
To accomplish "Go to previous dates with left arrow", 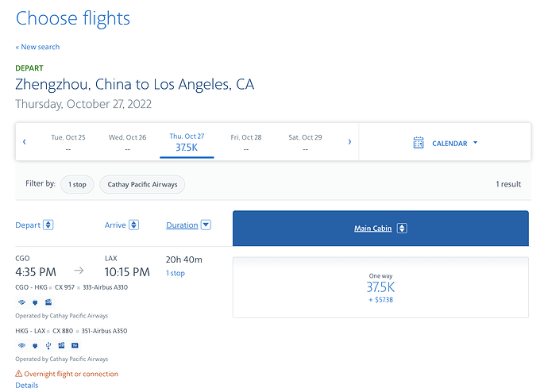I will point(25,142).
